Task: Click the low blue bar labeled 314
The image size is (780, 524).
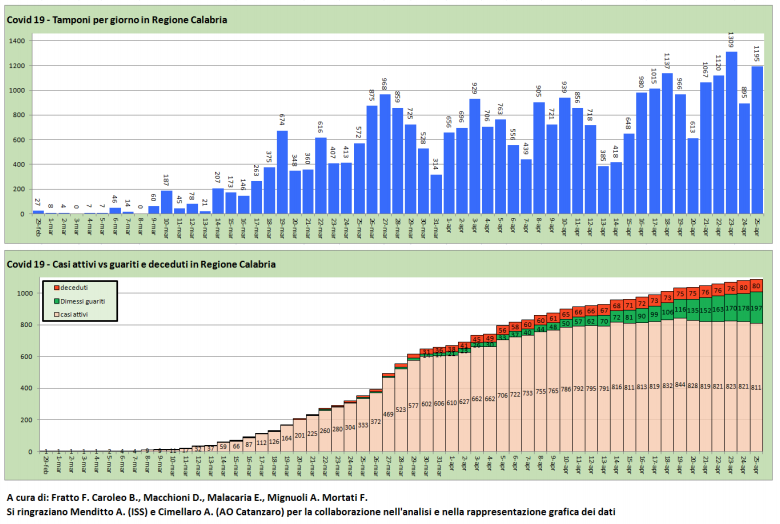Action: point(436,194)
